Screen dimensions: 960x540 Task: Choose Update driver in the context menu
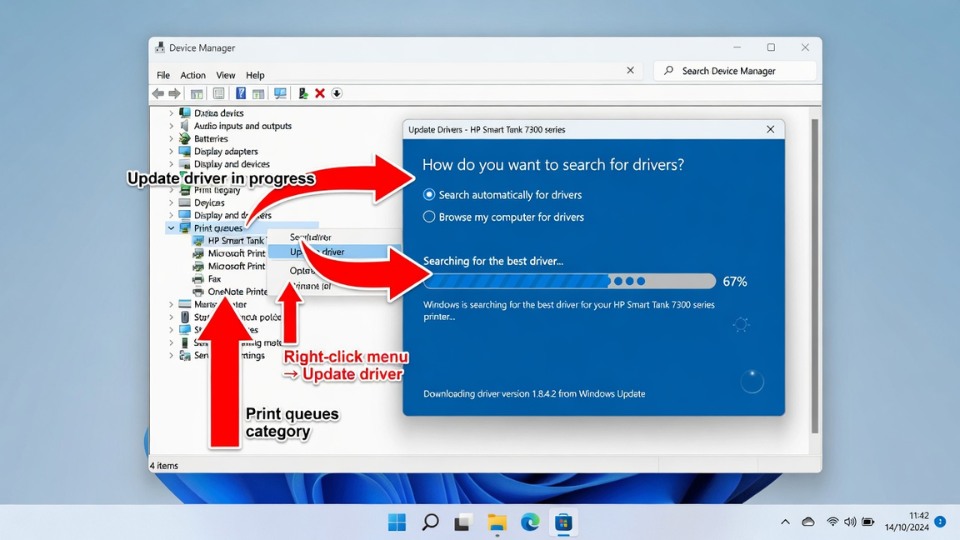(335, 252)
